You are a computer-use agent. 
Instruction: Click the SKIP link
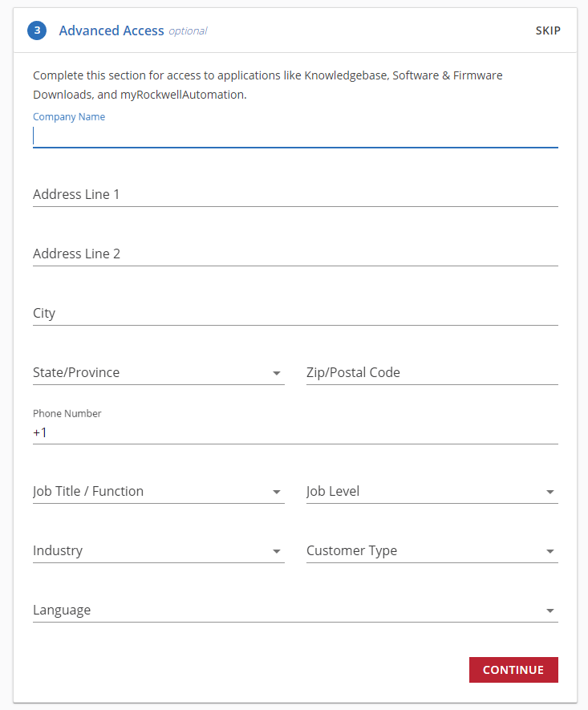(548, 30)
